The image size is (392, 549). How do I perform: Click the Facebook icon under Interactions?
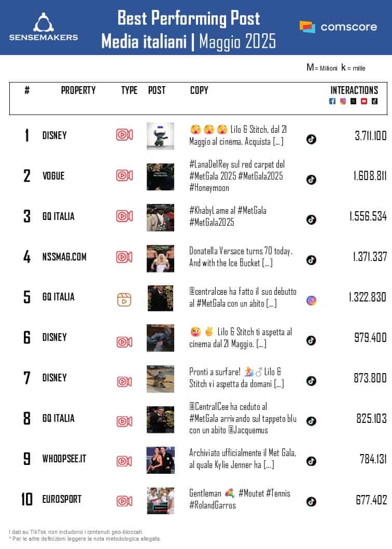point(332,101)
